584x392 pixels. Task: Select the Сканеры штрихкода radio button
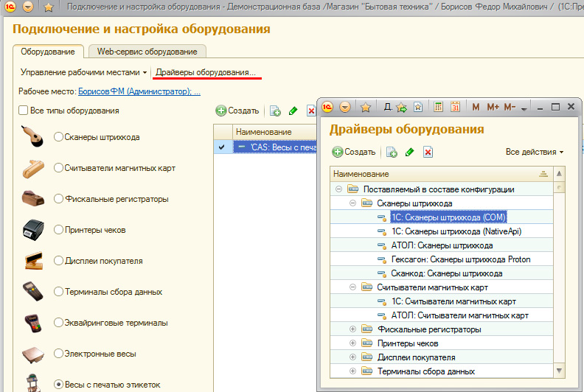point(58,137)
